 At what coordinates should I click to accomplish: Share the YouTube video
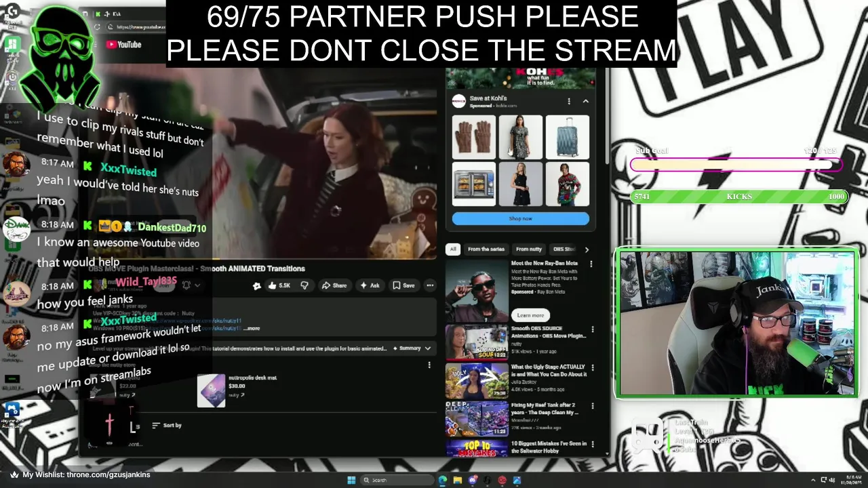pyautogui.click(x=334, y=285)
